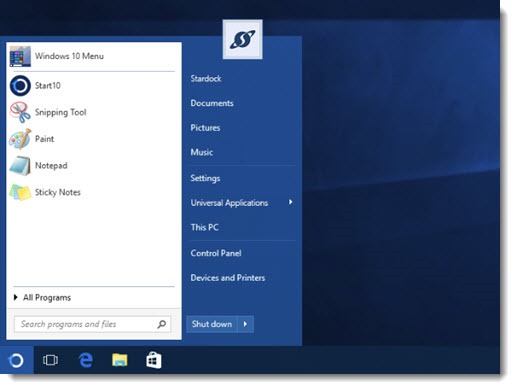This screenshot has height=389, width=515.
Task: Open Devices and Printers
Action: 228,278
